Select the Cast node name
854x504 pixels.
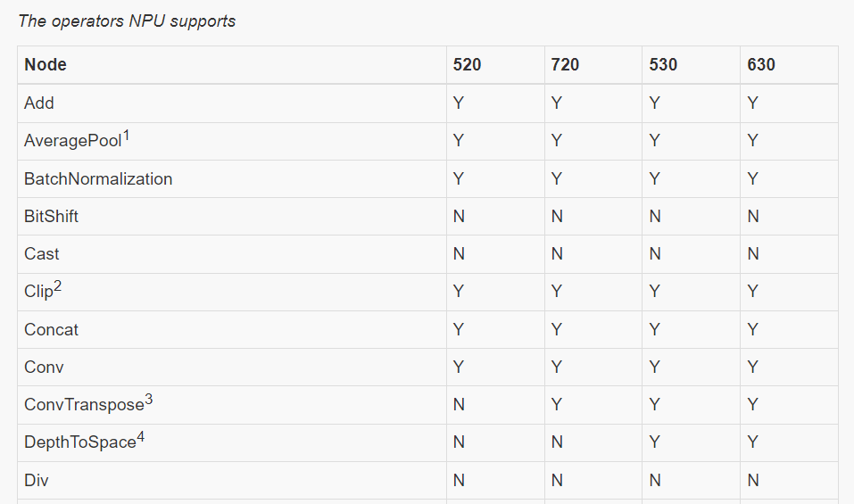(41, 254)
